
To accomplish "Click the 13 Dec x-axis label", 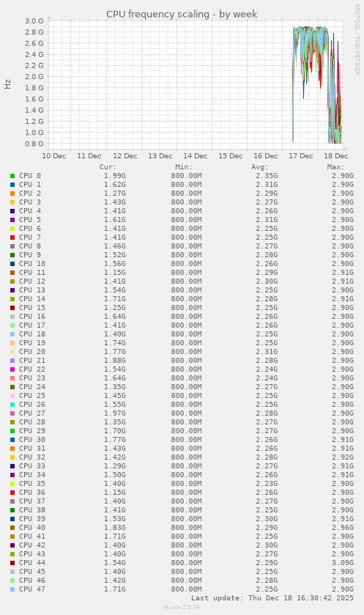I will [160, 155].
